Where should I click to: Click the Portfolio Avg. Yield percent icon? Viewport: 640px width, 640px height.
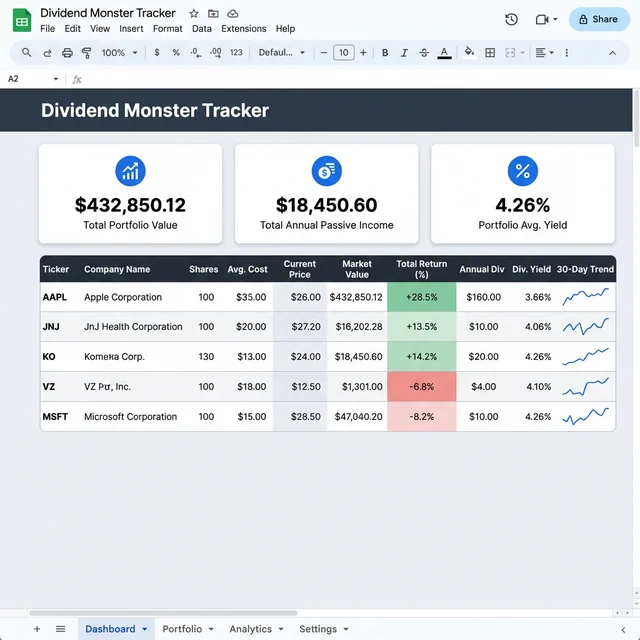click(x=522, y=171)
